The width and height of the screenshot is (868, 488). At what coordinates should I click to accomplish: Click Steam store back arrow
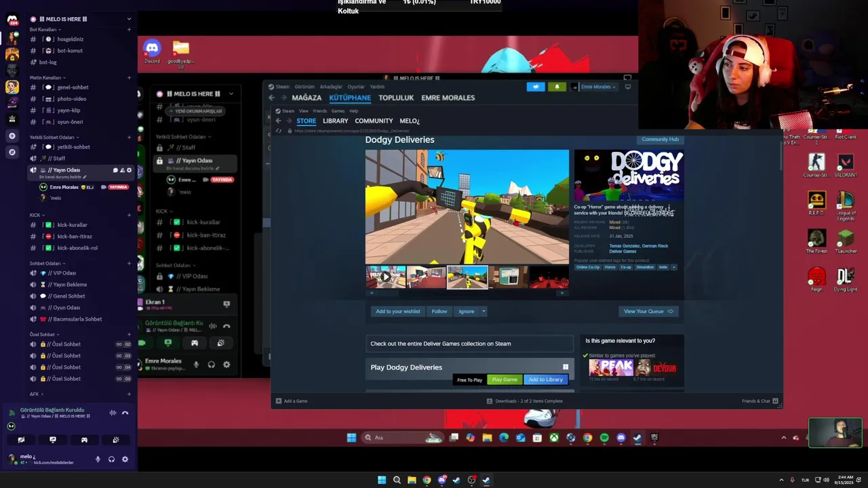278,121
